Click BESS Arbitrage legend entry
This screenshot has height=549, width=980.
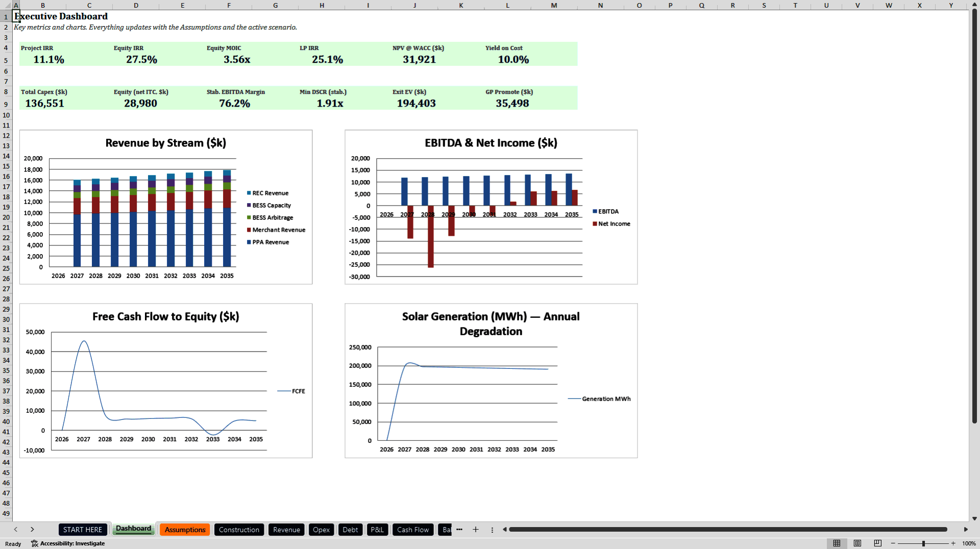coord(270,218)
